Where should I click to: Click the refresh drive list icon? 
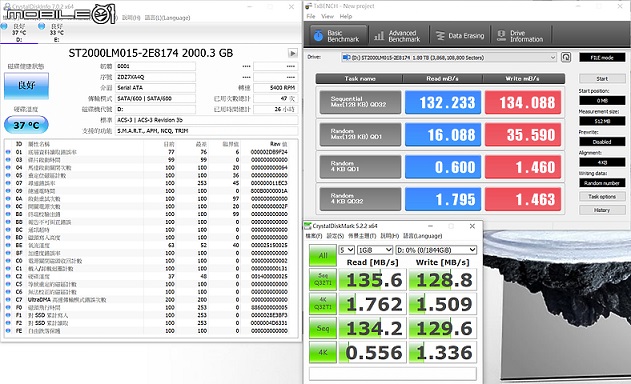tap(566, 57)
